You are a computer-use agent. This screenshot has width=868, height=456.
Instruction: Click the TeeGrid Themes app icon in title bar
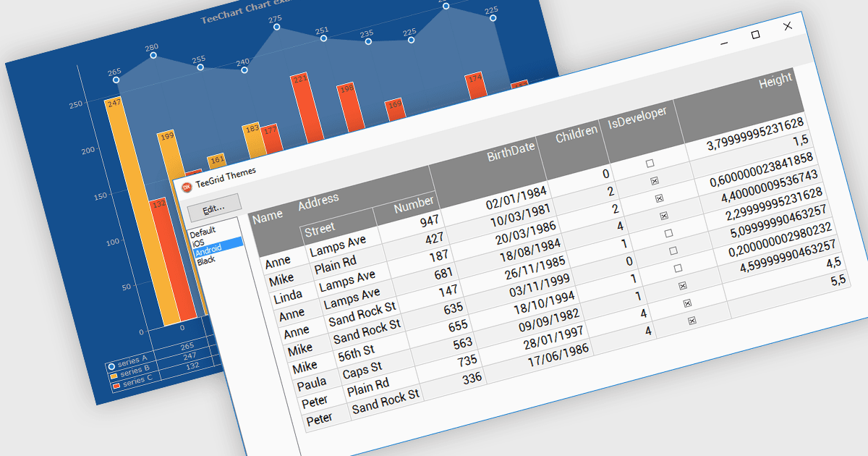187,186
